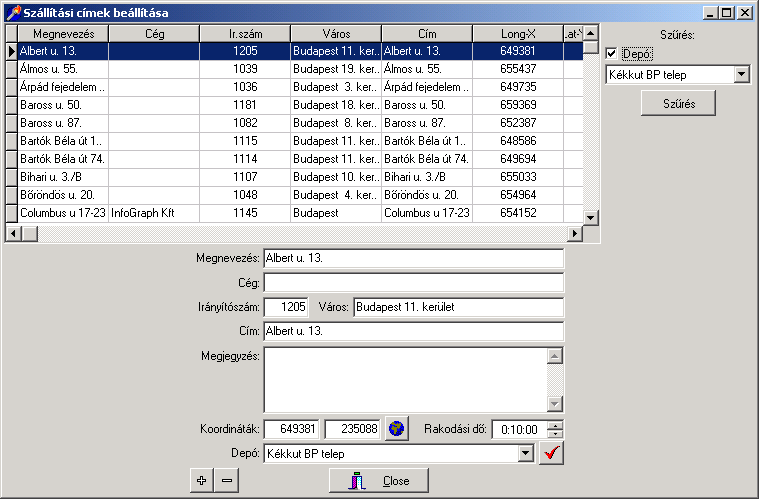The image size is (759, 499).
Task: Click the minus delete record button
Action: (227, 481)
